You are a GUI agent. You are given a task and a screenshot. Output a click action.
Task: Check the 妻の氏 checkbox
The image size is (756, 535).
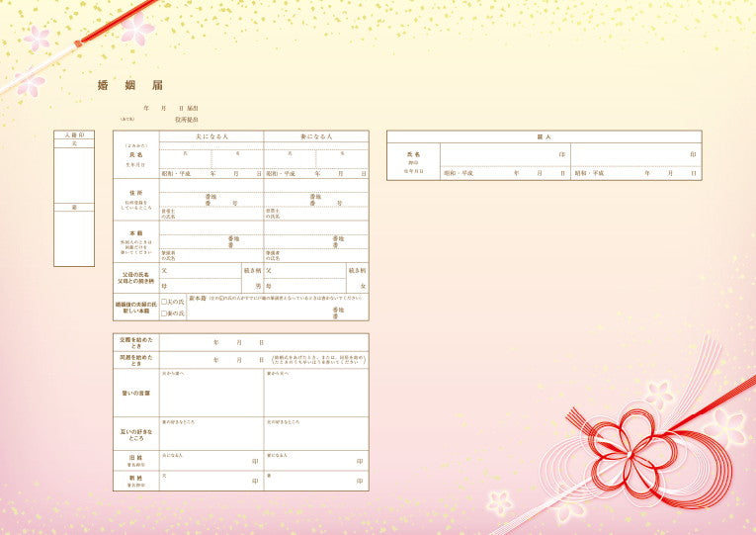(x=164, y=312)
